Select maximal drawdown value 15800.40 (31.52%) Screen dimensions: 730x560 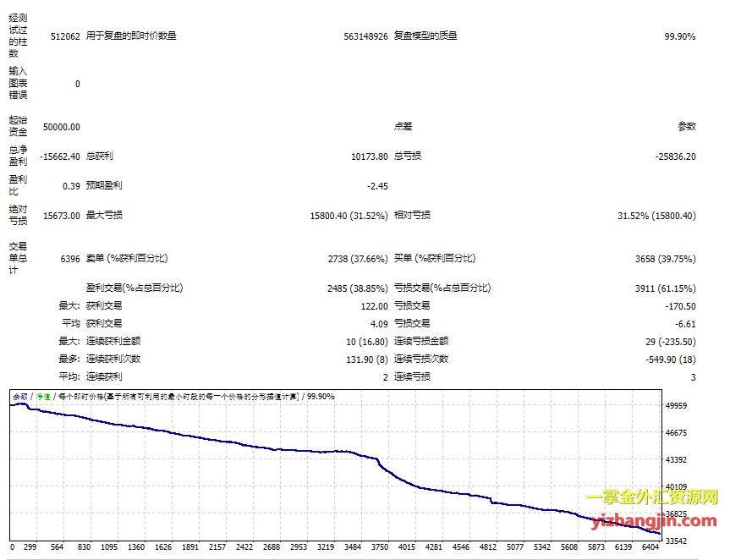(349, 216)
